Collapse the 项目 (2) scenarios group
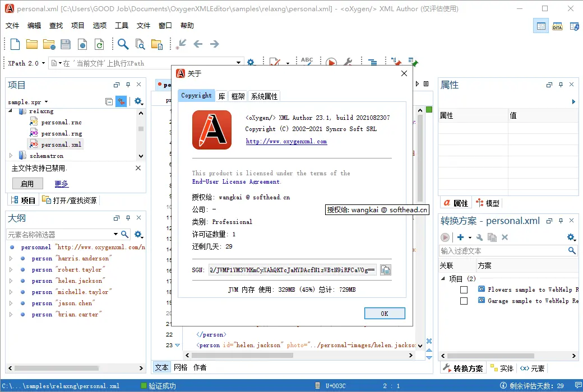This screenshot has height=392, width=583. pos(443,278)
